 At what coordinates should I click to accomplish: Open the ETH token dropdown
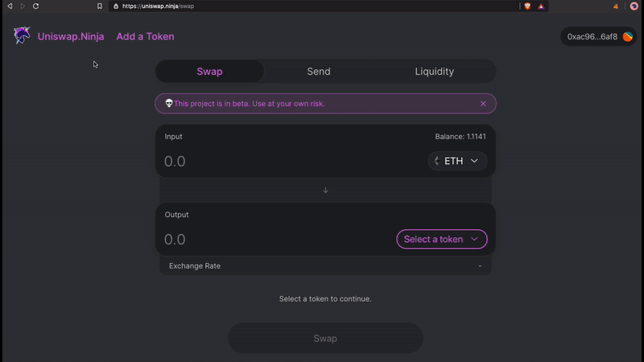tap(457, 161)
